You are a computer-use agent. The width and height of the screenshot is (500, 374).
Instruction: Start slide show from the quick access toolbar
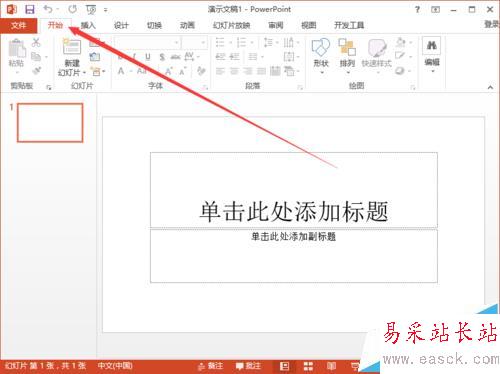pos(91,10)
